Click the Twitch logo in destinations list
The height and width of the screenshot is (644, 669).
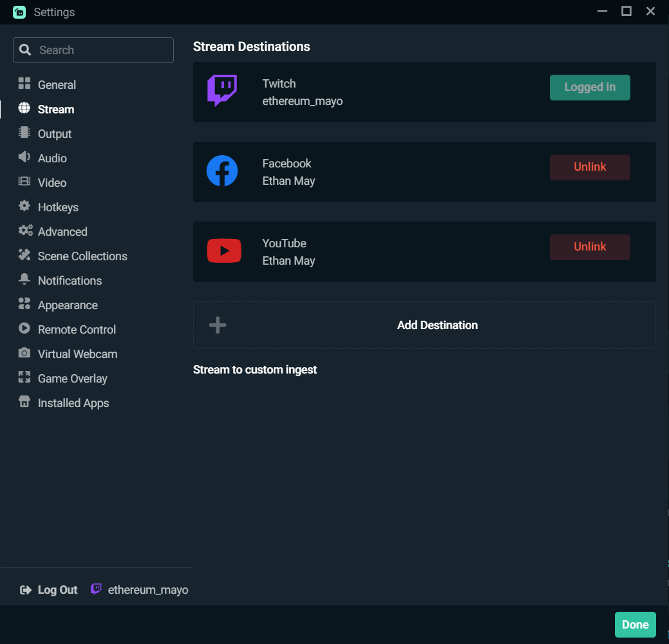(222, 91)
